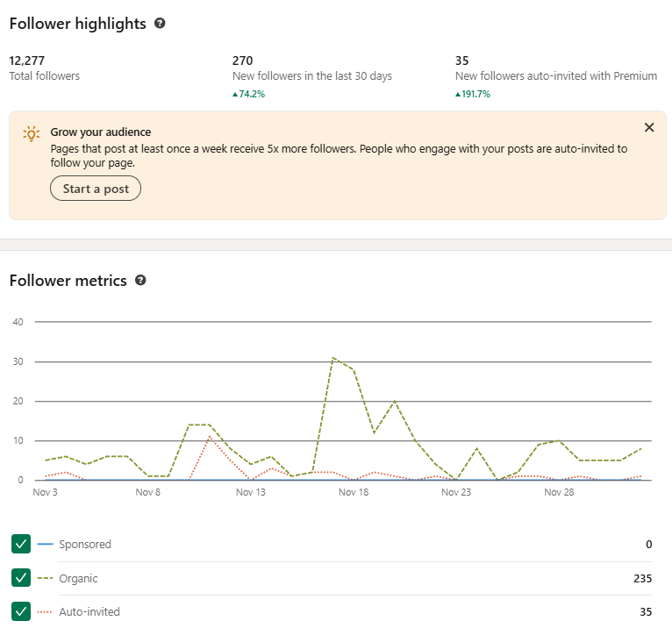Image resolution: width=672 pixels, height=628 pixels.
Task: Click the 12,277 total followers figure
Action: click(26, 61)
